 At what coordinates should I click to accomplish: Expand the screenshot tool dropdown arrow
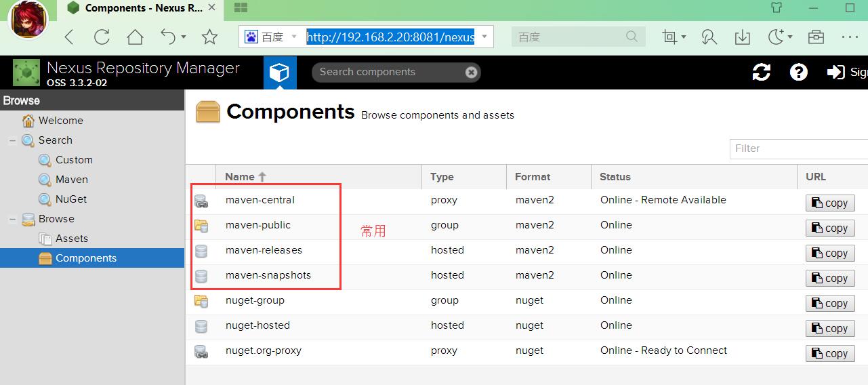point(684,37)
